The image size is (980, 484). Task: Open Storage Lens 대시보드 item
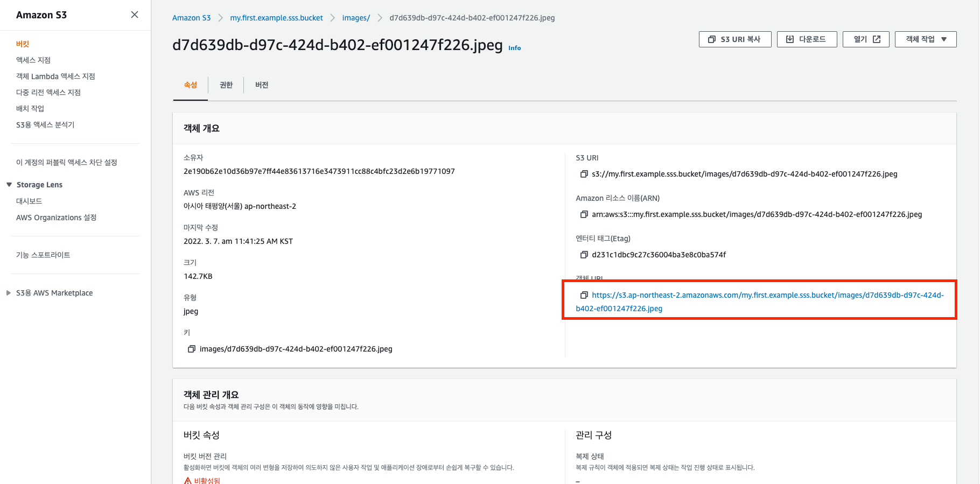(29, 201)
